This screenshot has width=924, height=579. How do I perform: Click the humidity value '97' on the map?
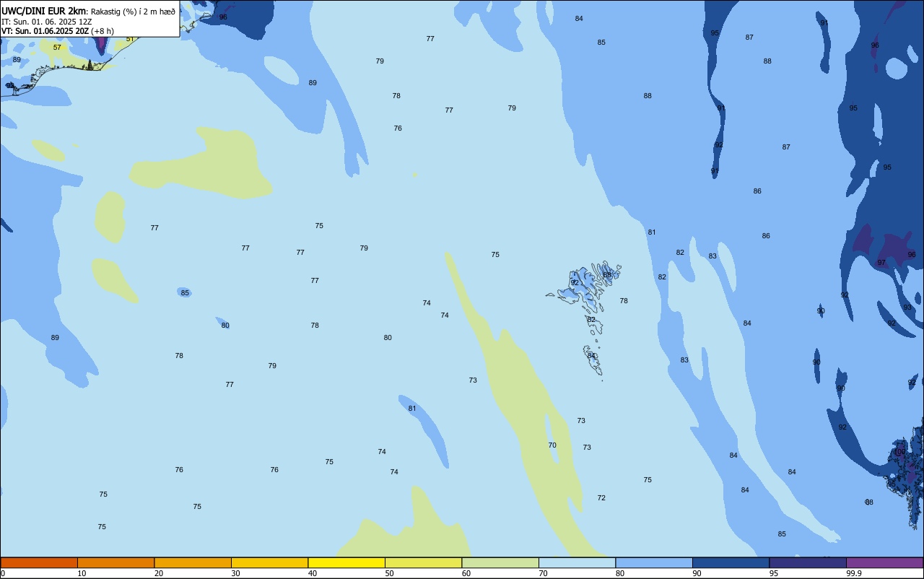click(881, 263)
